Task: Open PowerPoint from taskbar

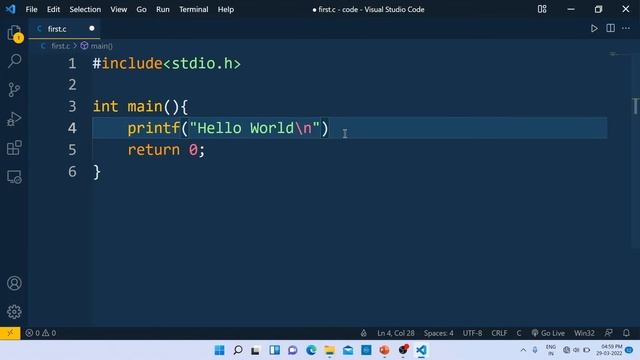Action: click(x=384, y=350)
